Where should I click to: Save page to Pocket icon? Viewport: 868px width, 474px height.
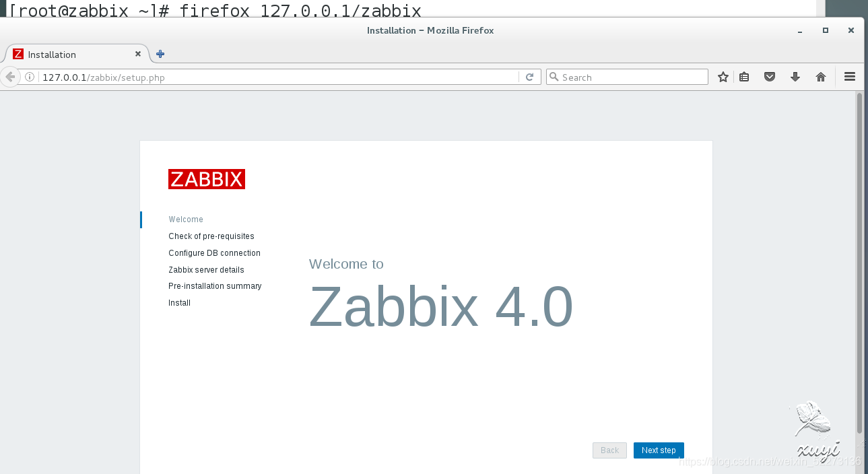pyautogui.click(x=770, y=77)
